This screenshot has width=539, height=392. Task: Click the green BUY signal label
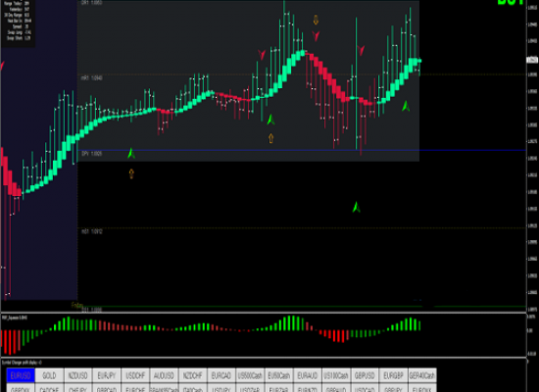(x=511, y=2)
